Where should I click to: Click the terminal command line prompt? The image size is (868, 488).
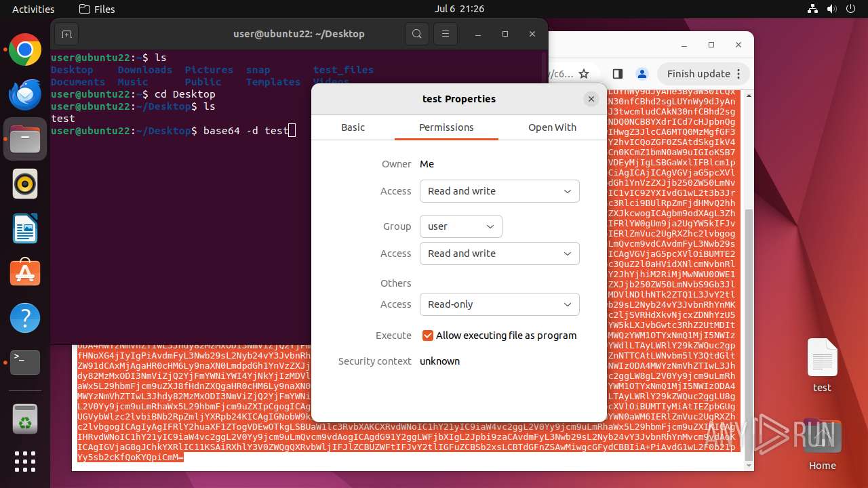173,130
